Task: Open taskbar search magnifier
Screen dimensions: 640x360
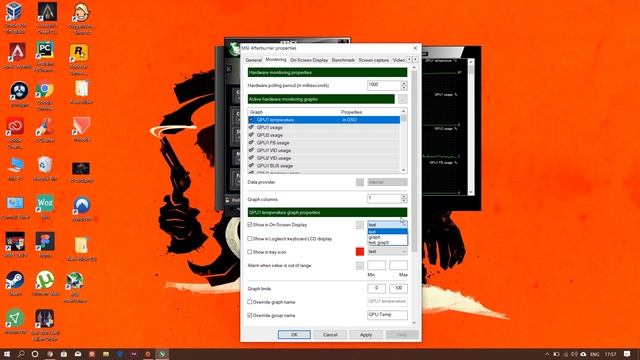Action: click(x=21, y=354)
